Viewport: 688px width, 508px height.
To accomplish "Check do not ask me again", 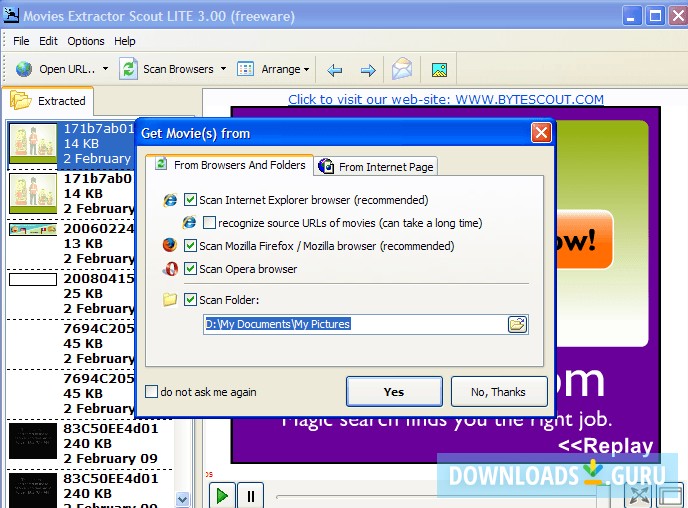I will pos(151,391).
